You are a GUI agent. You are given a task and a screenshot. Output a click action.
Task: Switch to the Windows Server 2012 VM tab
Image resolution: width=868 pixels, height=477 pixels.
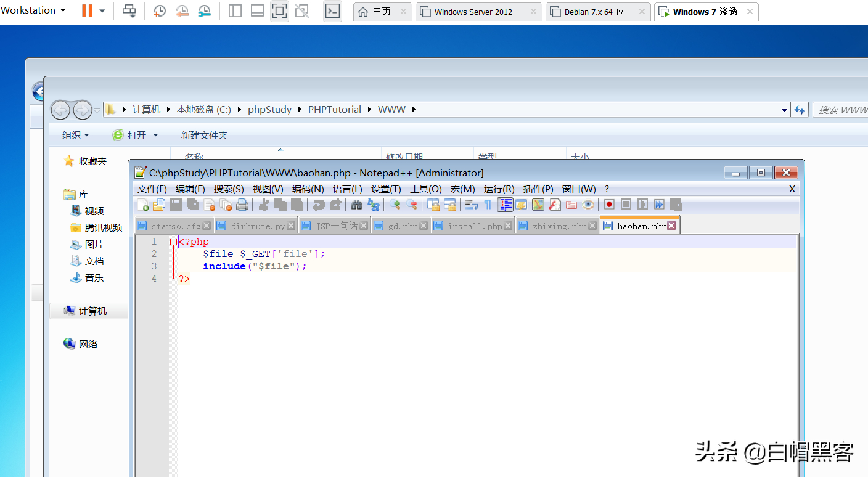pyautogui.click(x=479, y=12)
